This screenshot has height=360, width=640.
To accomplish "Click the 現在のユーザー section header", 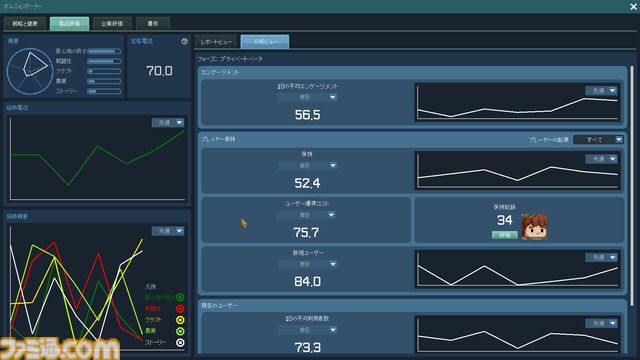I will click(219, 305).
